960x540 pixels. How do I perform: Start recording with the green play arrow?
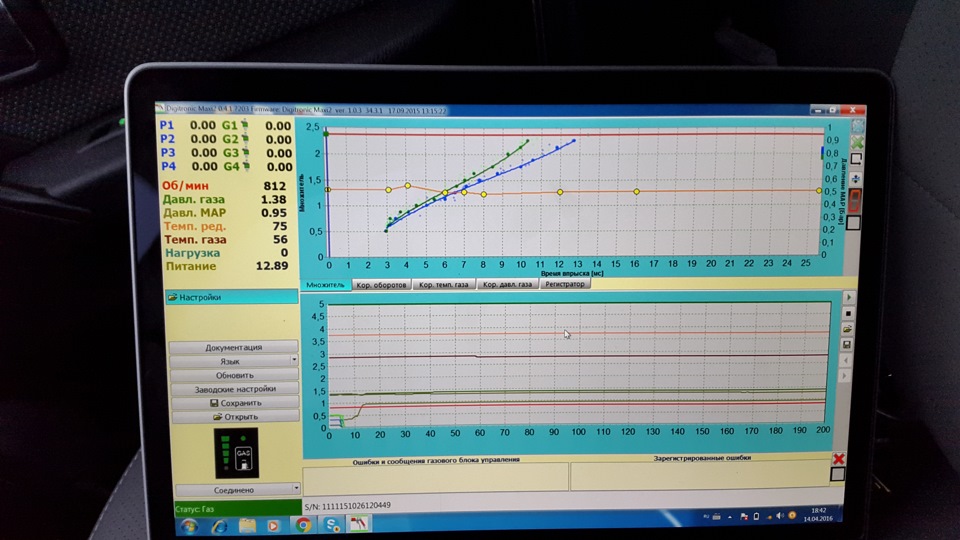click(849, 298)
